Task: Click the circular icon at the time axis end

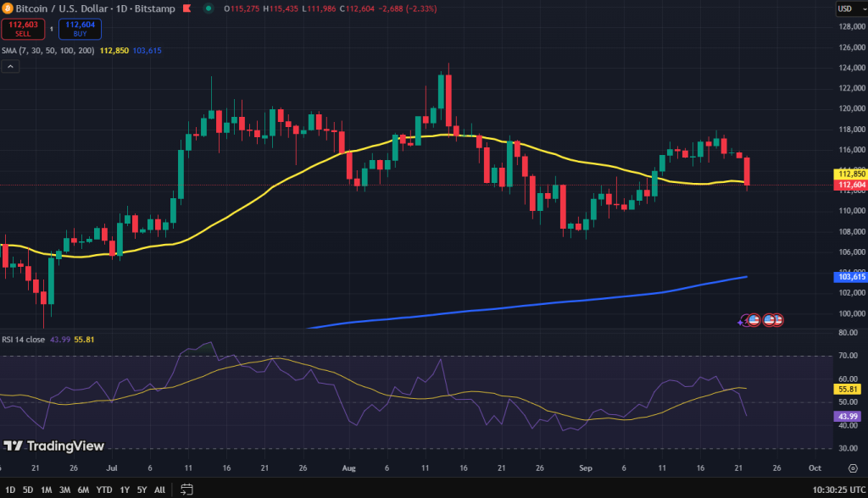Action: point(853,468)
